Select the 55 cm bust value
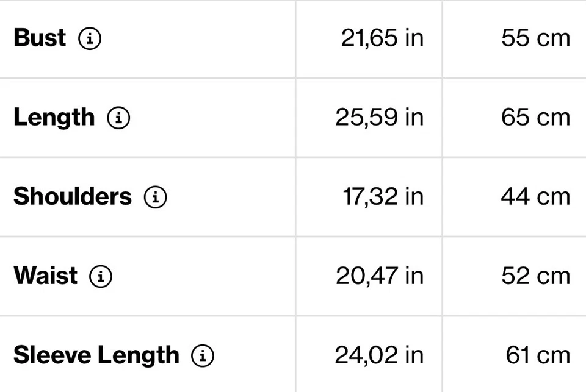 [536, 38]
